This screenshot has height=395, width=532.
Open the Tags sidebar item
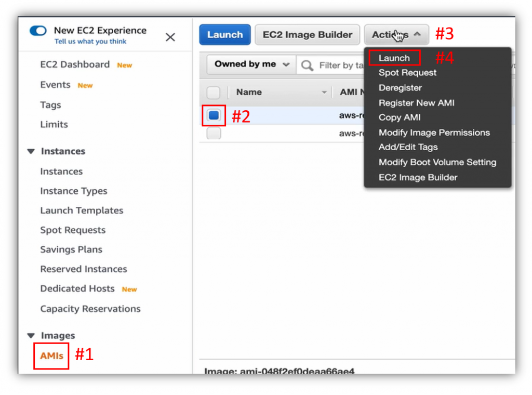(50, 105)
